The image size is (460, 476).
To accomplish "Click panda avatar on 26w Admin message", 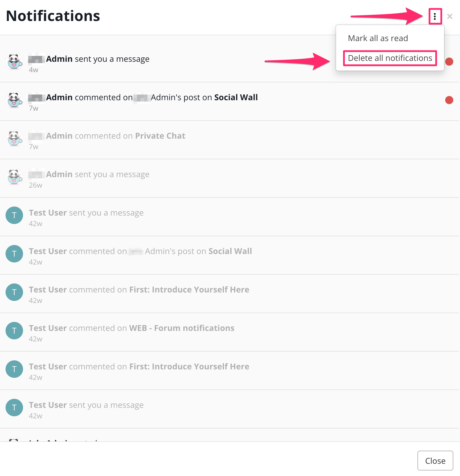I will (14, 177).
